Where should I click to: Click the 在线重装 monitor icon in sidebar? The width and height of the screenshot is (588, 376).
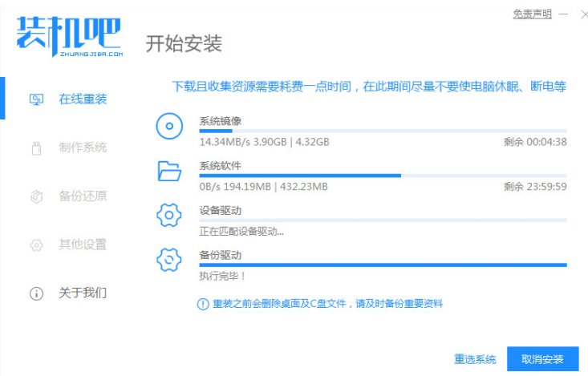tap(36, 99)
